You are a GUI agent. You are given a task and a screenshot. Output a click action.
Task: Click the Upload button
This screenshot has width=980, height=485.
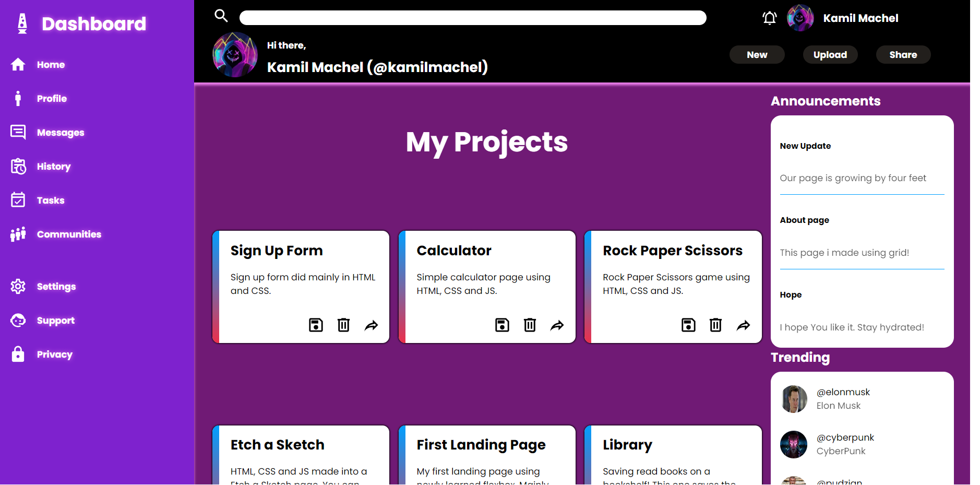830,54
